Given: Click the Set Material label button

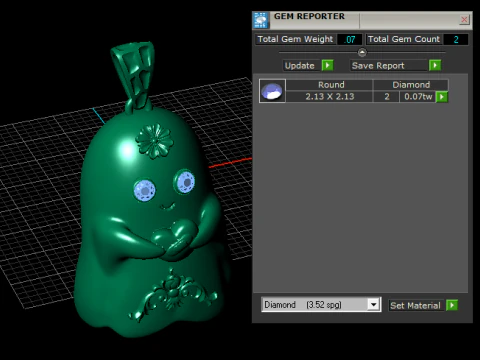Looking at the screenshot, I should 415,305.
